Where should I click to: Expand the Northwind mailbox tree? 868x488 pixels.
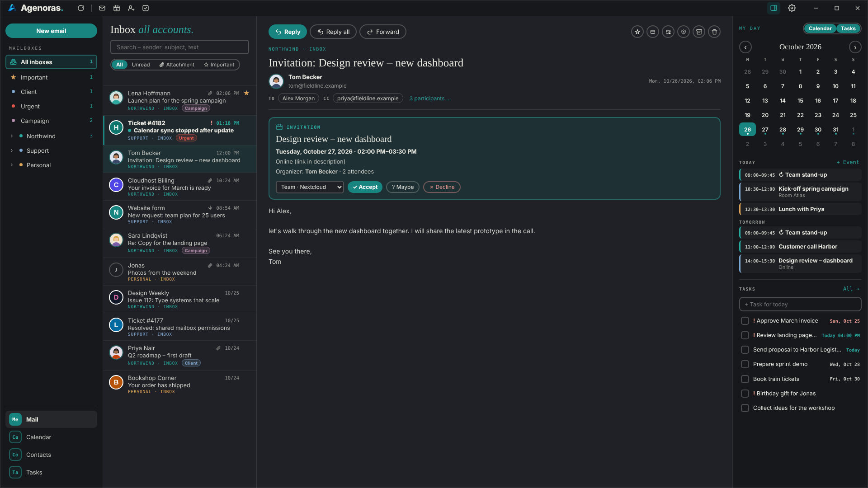12,136
